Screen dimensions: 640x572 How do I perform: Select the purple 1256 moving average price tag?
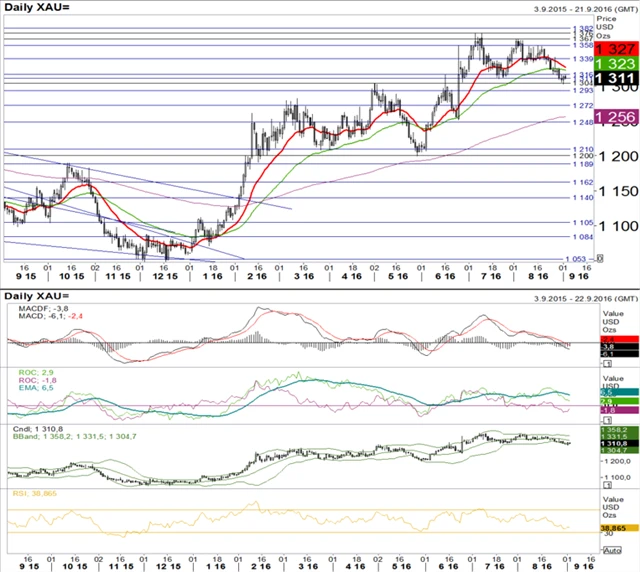(615, 118)
